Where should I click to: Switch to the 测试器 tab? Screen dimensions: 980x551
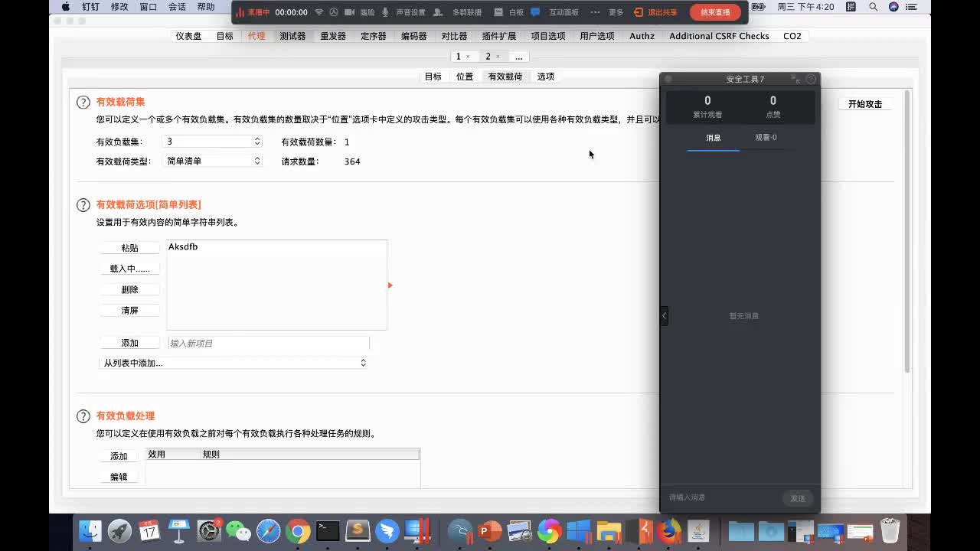(292, 36)
